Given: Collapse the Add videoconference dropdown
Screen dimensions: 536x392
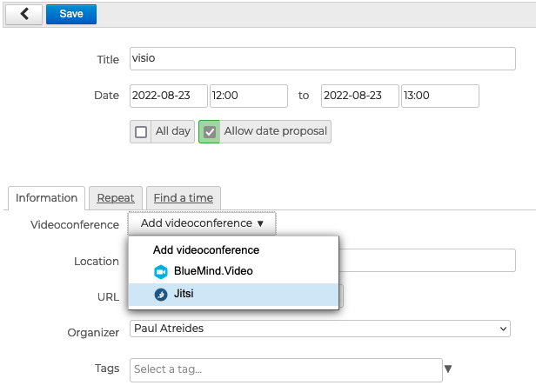Looking at the screenshot, I should 202,223.
